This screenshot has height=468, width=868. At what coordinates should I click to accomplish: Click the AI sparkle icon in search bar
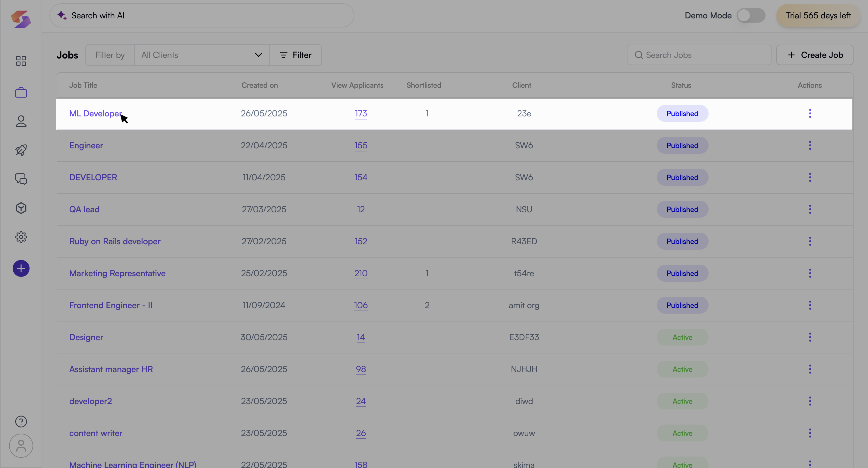tap(62, 15)
